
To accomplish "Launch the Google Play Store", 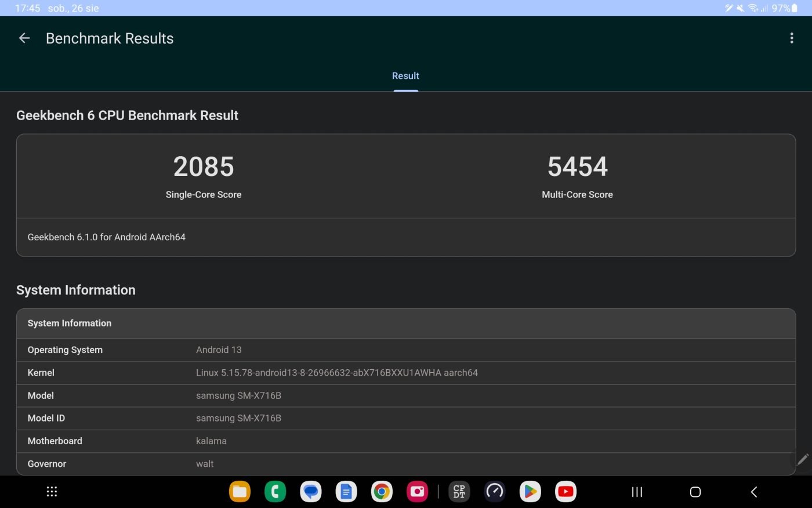I will click(530, 492).
